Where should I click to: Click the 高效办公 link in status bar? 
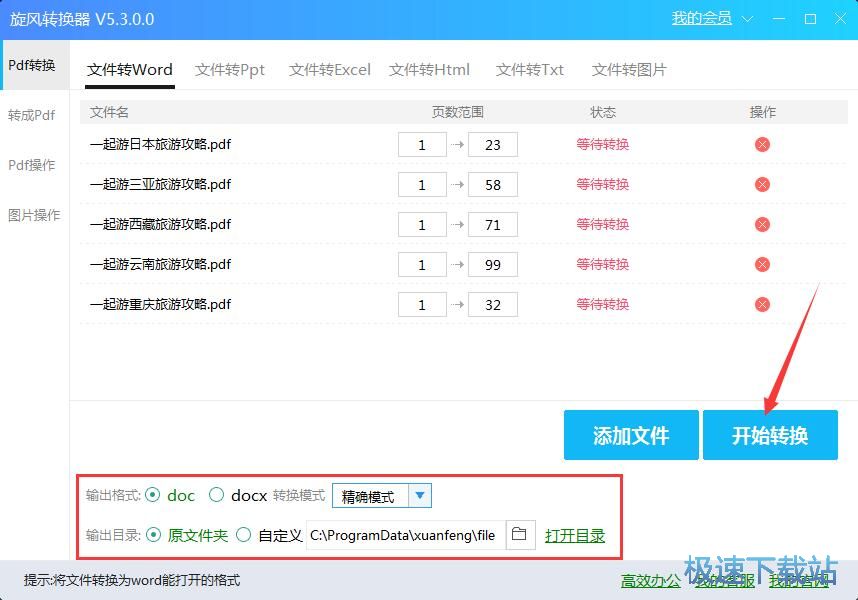pyautogui.click(x=650, y=581)
